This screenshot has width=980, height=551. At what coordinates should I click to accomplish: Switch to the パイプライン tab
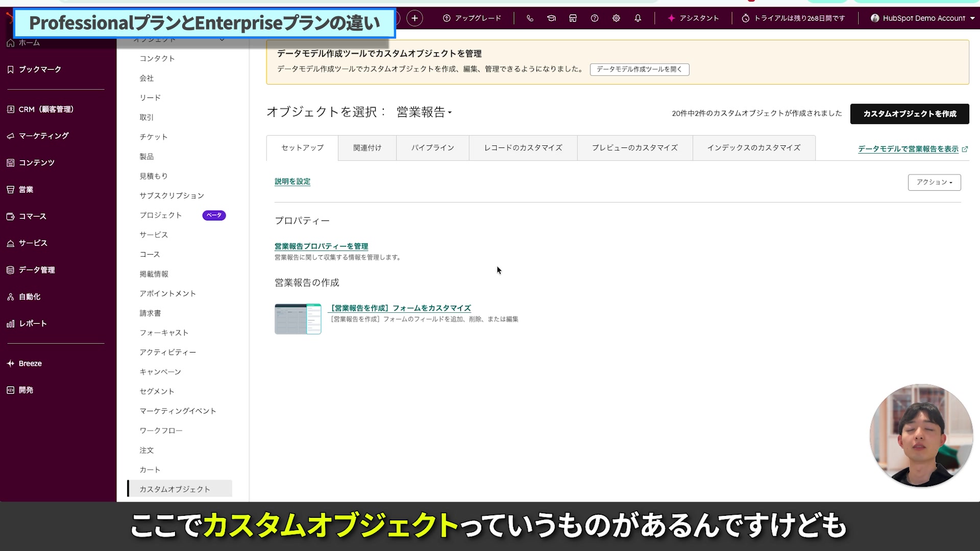point(432,148)
